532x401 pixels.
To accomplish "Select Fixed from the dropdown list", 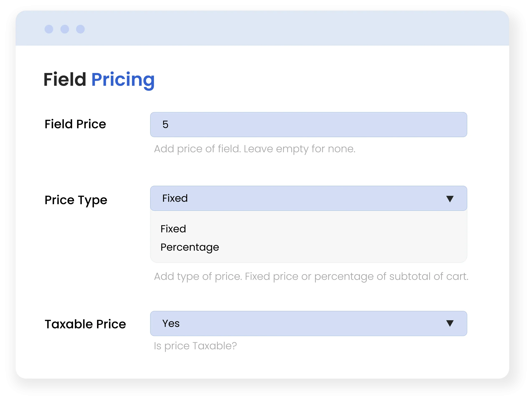I will click(x=173, y=229).
